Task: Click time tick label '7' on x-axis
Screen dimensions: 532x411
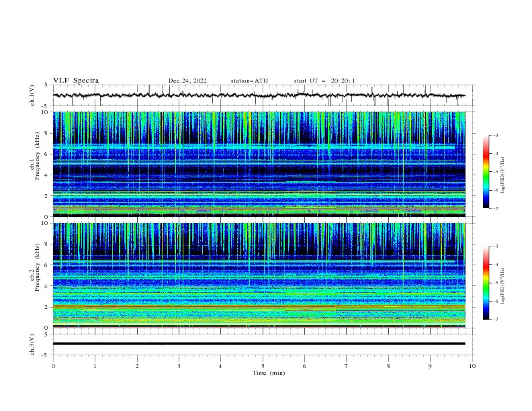Action: tap(347, 366)
